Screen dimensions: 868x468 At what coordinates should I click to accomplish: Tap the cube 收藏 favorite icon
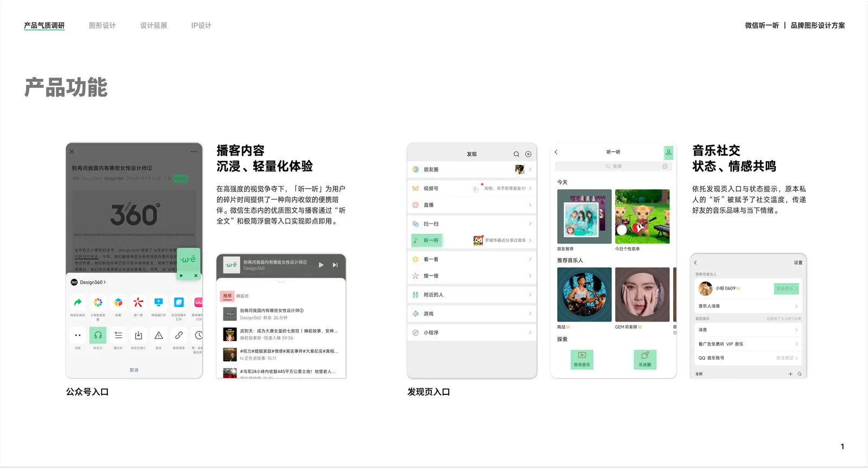[x=118, y=302]
